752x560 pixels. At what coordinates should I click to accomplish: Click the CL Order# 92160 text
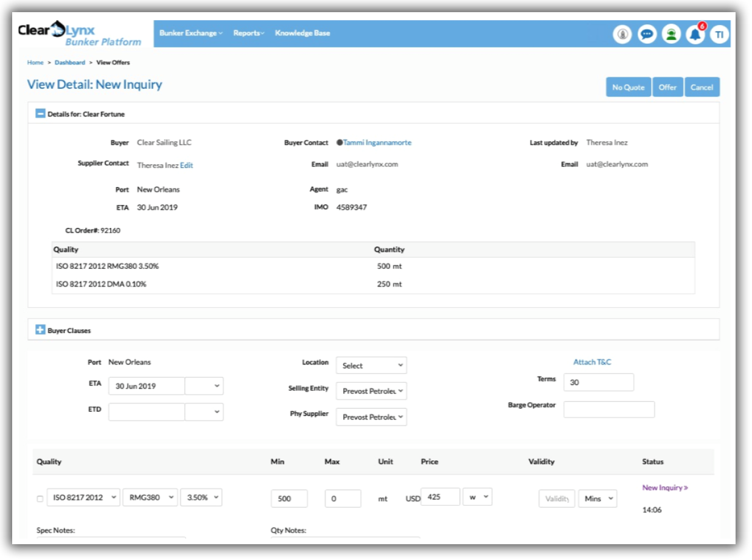[92, 231]
